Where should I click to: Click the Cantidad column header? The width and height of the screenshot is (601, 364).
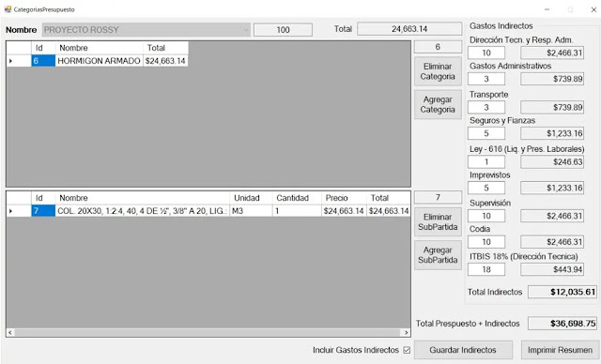click(297, 198)
